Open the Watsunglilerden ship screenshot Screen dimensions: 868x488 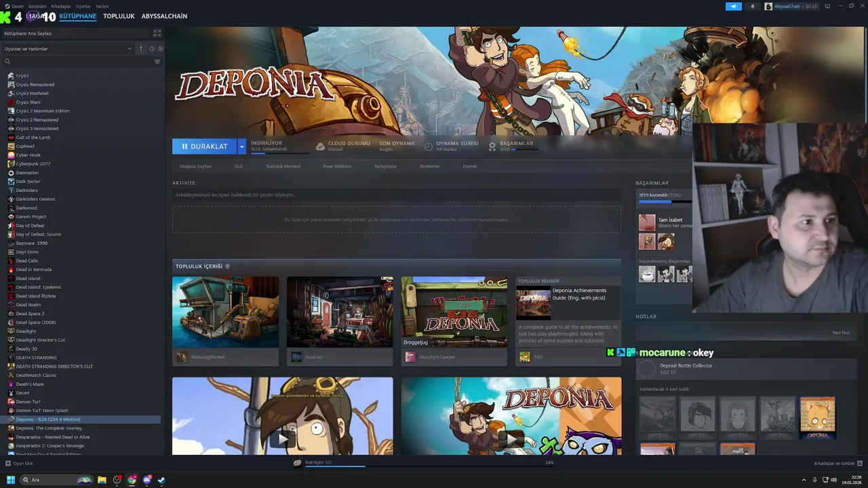click(225, 312)
